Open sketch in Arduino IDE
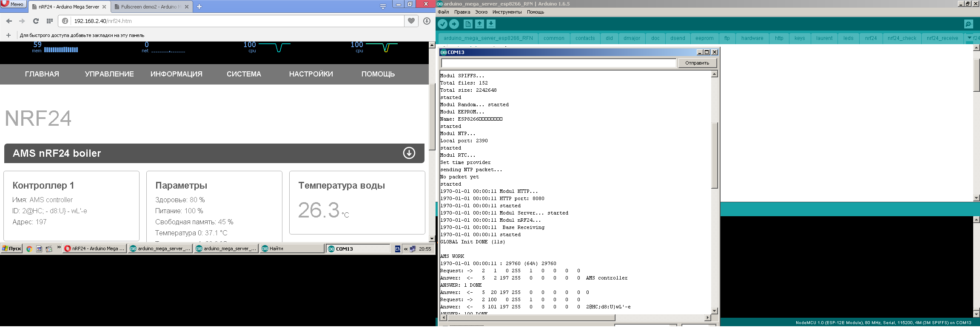The width and height of the screenshot is (980, 336). click(479, 24)
